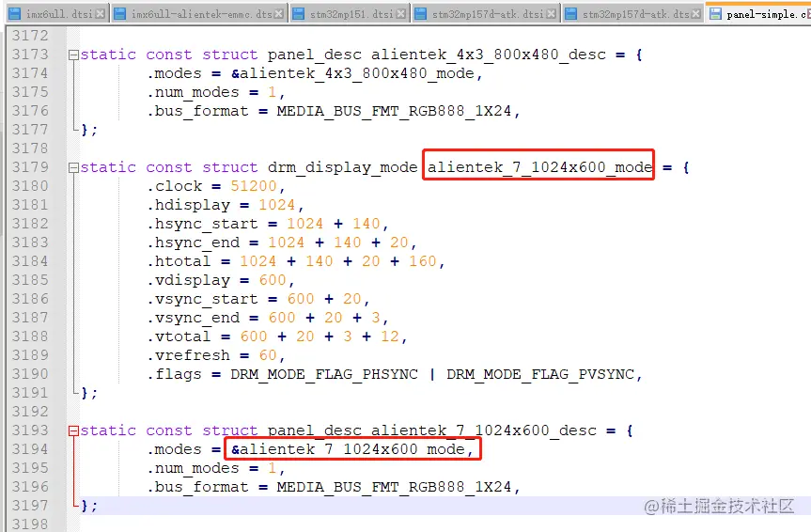811x532 pixels.
Task: Click line number 3172 in the margin
Action: pyautogui.click(x=30, y=36)
